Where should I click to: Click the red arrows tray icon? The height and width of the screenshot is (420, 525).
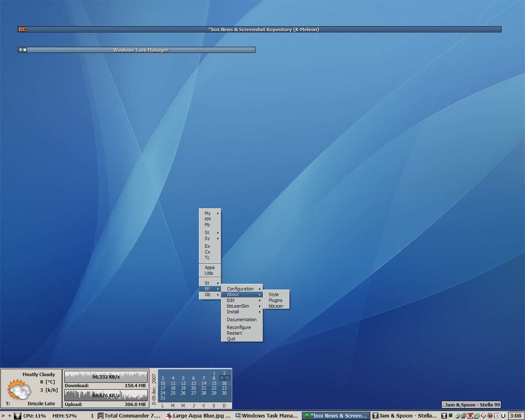[470, 415]
